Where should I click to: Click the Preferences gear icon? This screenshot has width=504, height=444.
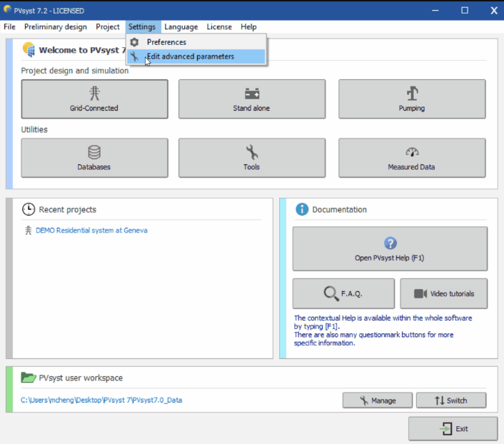point(134,42)
